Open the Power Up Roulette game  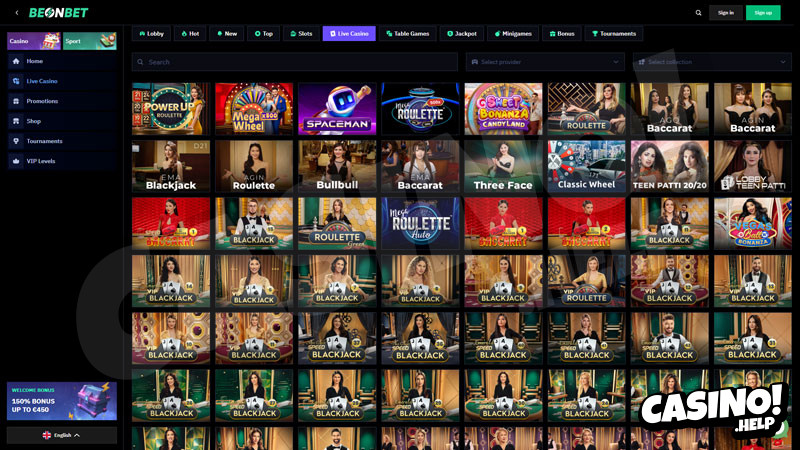171,109
